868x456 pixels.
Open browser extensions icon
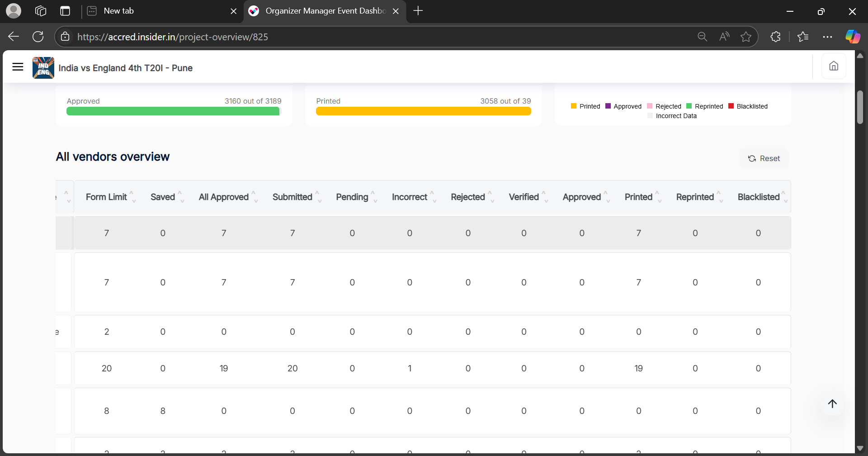click(x=775, y=37)
